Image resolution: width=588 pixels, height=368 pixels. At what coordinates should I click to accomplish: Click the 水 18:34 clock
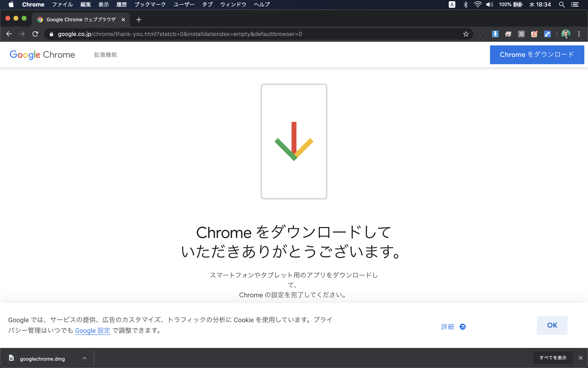540,4
